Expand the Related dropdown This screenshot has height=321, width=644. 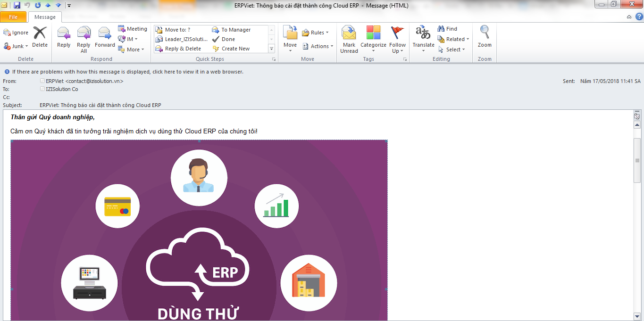coord(453,39)
